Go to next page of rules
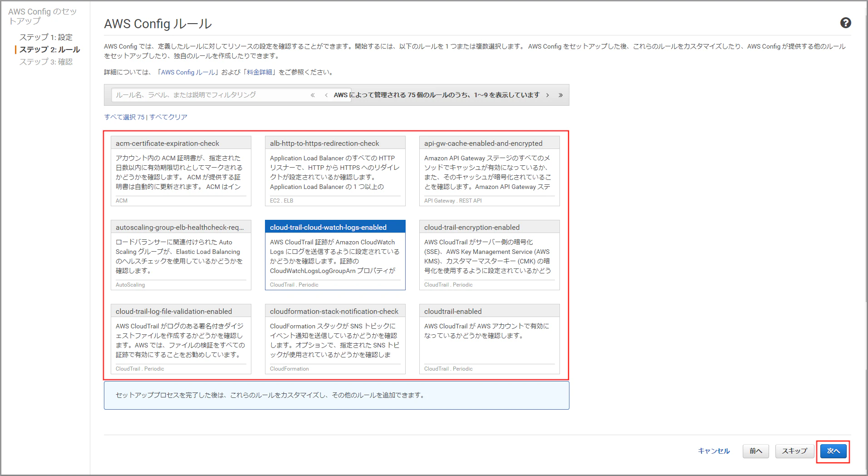 click(548, 95)
